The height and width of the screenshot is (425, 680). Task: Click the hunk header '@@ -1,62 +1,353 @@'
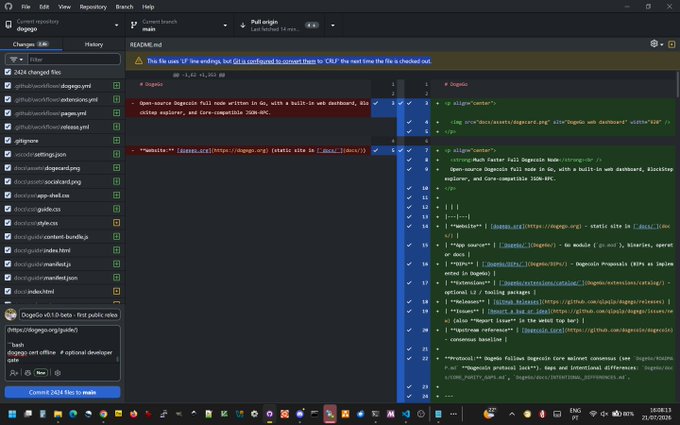click(199, 75)
